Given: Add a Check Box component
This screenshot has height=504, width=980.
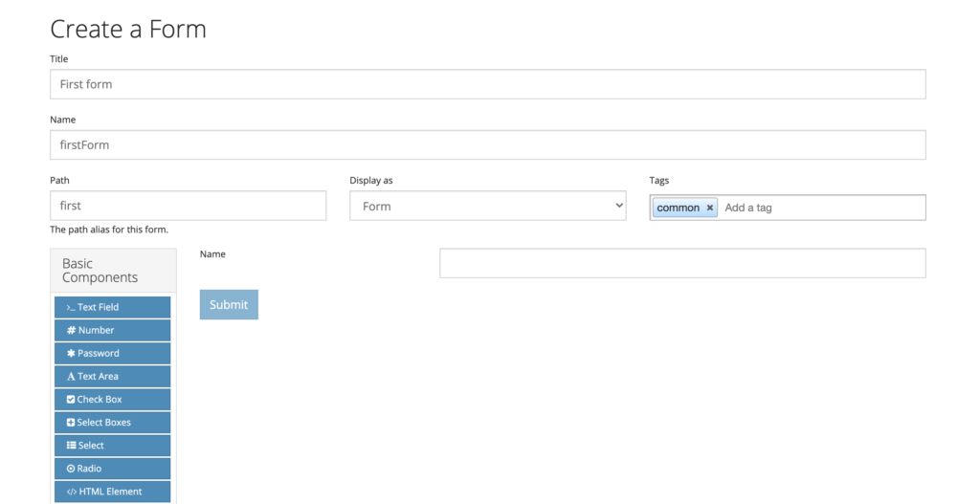Looking at the screenshot, I should coord(113,400).
